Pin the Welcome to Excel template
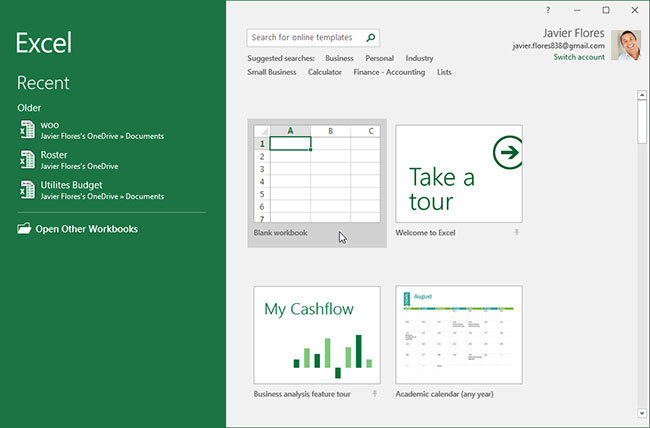 click(x=517, y=232)
